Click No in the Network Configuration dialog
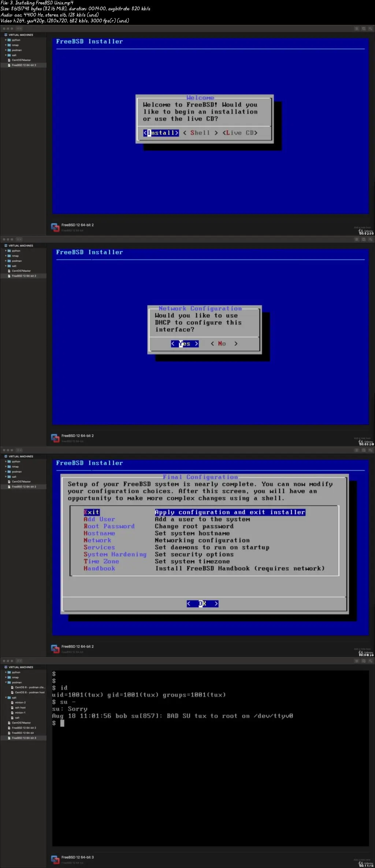This screenshot has width=375, height=868. pyautogui.click(x=224, y=343)
